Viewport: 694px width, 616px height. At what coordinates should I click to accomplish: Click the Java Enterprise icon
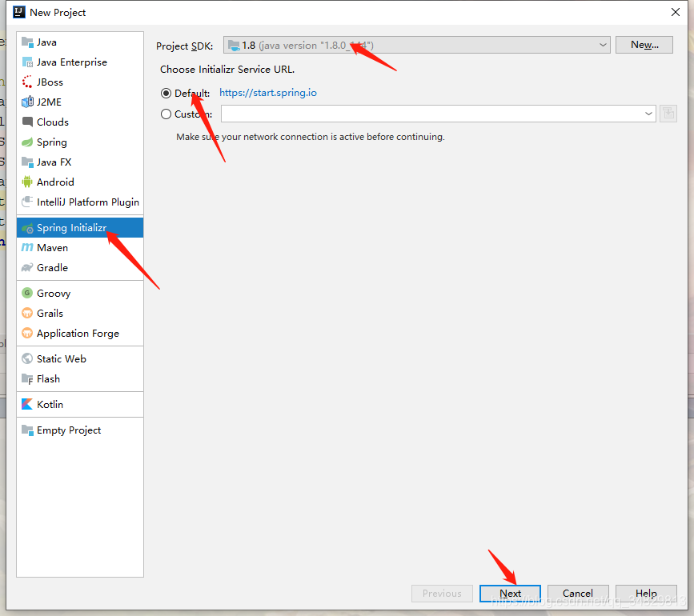27,62
